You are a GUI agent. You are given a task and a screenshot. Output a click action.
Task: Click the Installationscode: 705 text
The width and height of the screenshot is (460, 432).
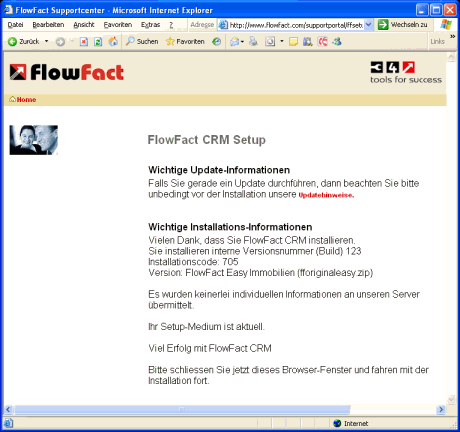click(193, 262)
